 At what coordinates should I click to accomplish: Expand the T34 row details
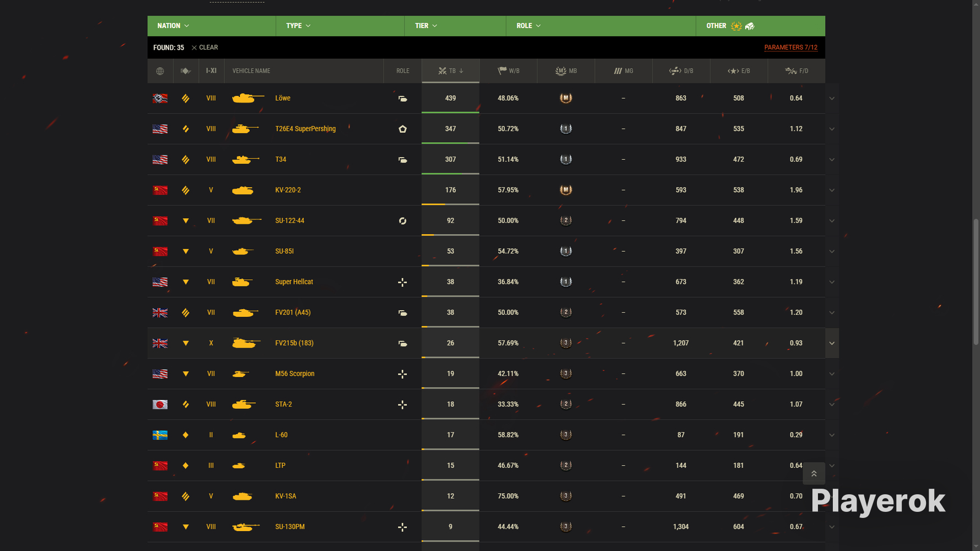(x=832, y=160)
